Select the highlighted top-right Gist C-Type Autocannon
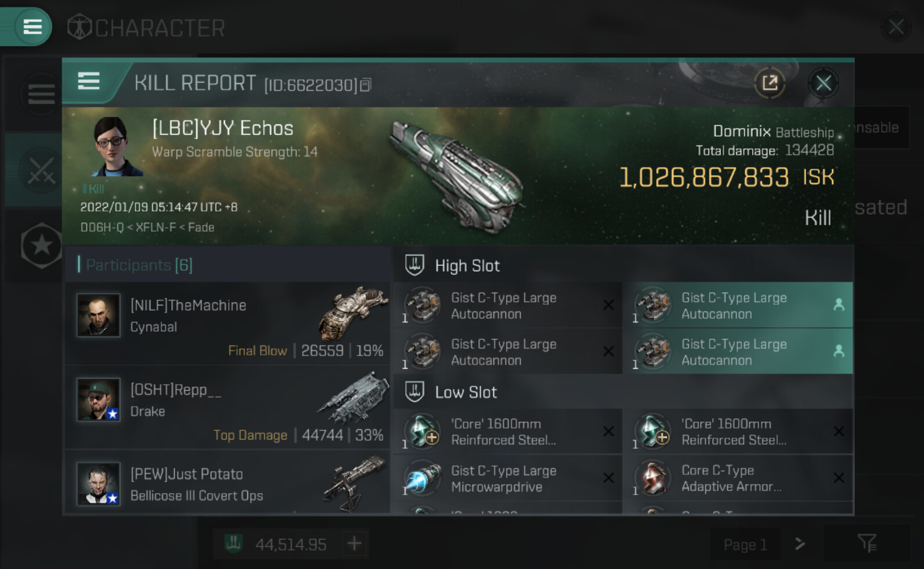924x569 pixels. click(x=738, y=305)
